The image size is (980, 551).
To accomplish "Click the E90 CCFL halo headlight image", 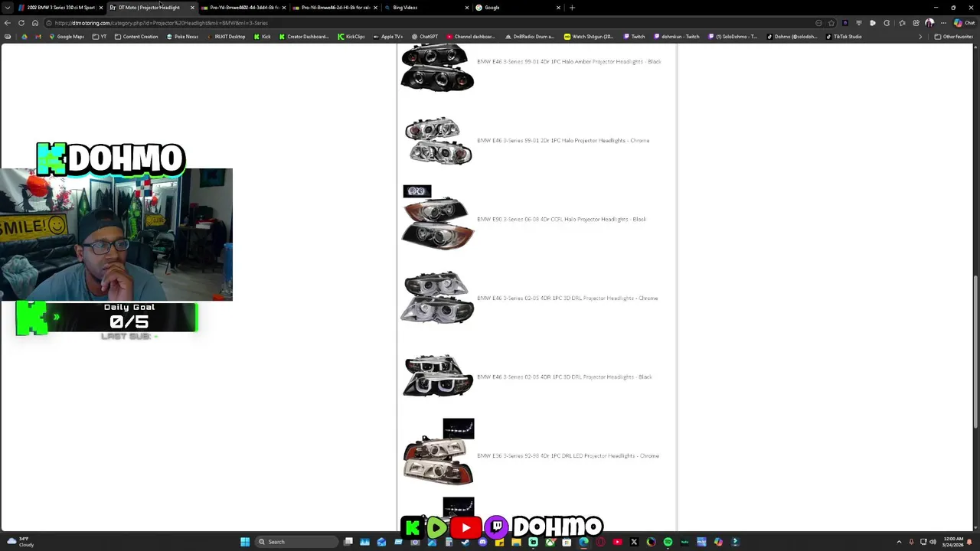I will point(437,218).
